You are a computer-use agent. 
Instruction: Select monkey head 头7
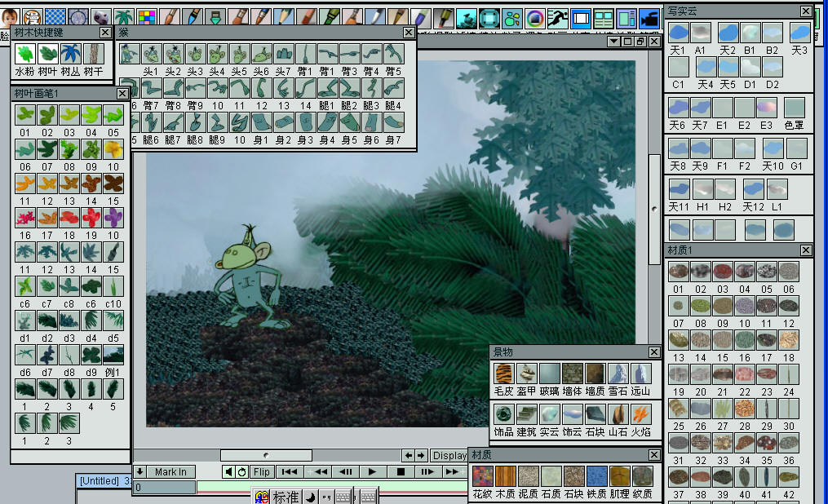pyautogui.click(x=284, y=54)
